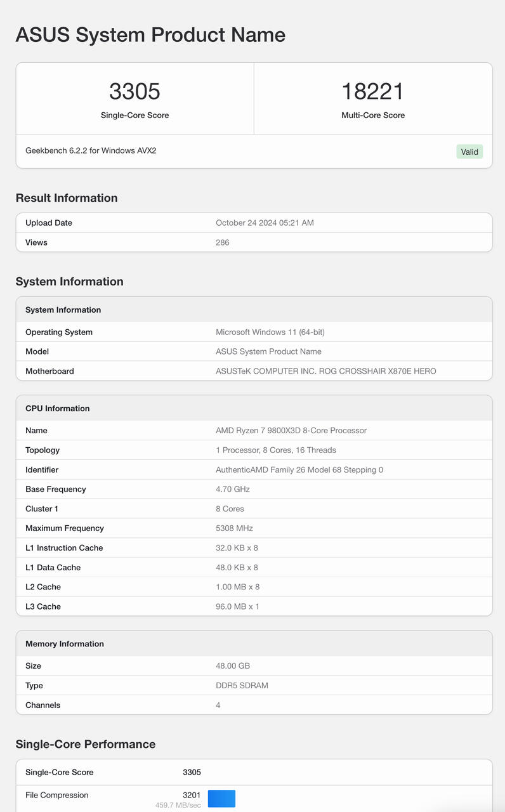Click the L1 Data Cache value 48.0 KB x 8
The width and height of the screenshot is (505, 812).
[237, 567]
